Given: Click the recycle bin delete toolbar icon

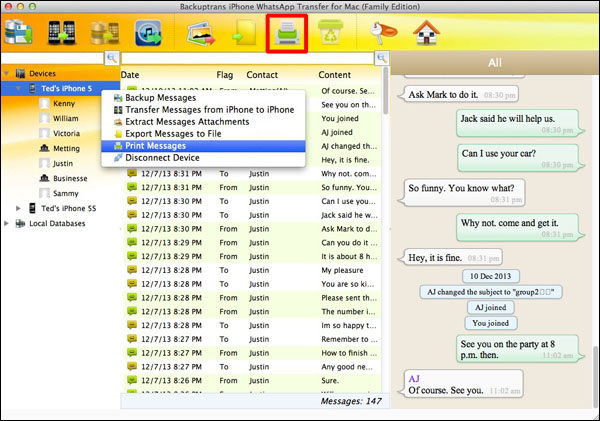Looking at the screenshot, I should point(331,33).
